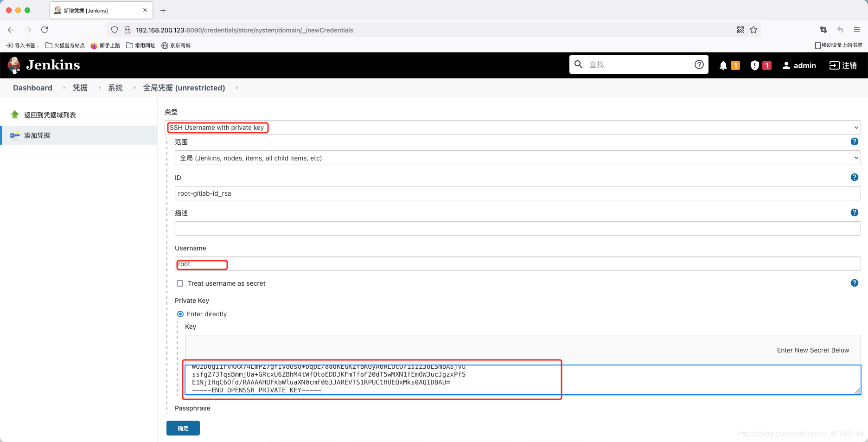The width and height of the screenshot is (868, 442).
Task: Open help for Treat username as secret
Action: tap(855, 283)
